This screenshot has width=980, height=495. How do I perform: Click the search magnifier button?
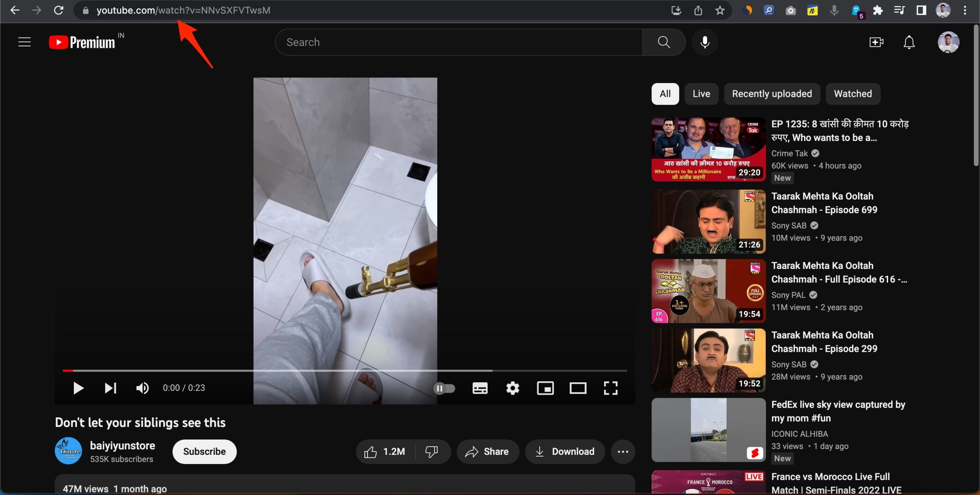coord(664,42)
